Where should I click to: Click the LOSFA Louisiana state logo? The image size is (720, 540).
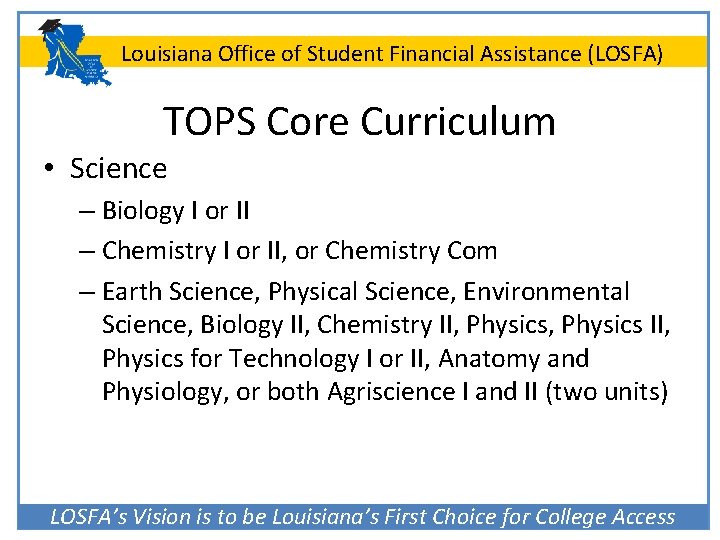78,55
